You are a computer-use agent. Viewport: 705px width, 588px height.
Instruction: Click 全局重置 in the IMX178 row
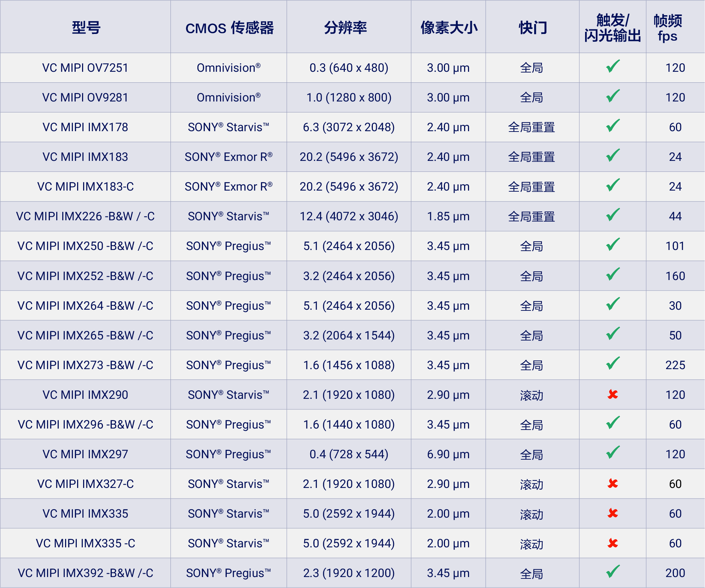pyautogui.click(x=532, y=127)
